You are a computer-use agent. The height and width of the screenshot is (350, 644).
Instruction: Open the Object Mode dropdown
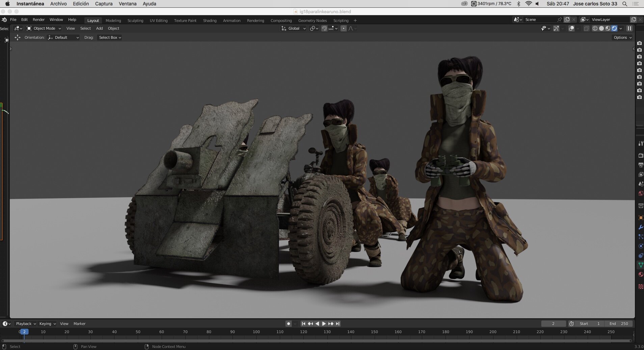44,28
